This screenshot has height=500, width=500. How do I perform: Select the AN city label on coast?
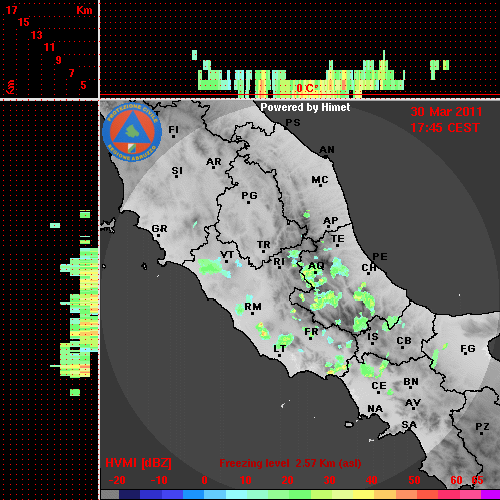(327, 150)
